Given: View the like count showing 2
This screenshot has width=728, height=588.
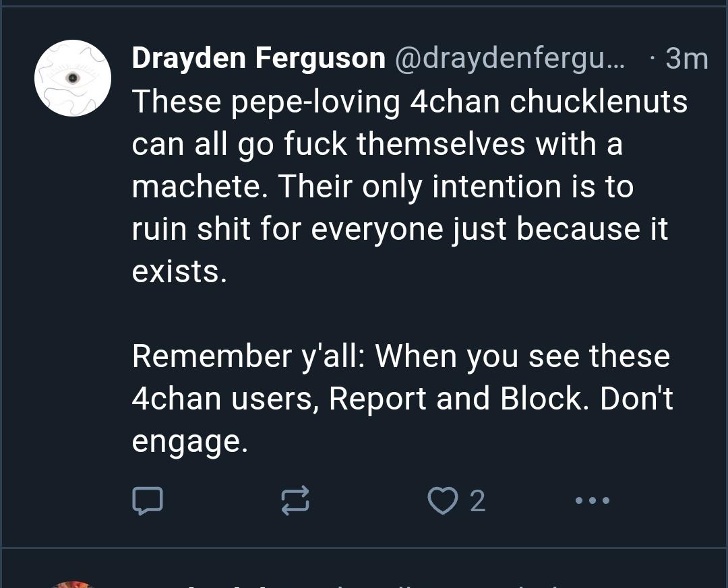Looking at the screenshot, I should pos(477,501).
